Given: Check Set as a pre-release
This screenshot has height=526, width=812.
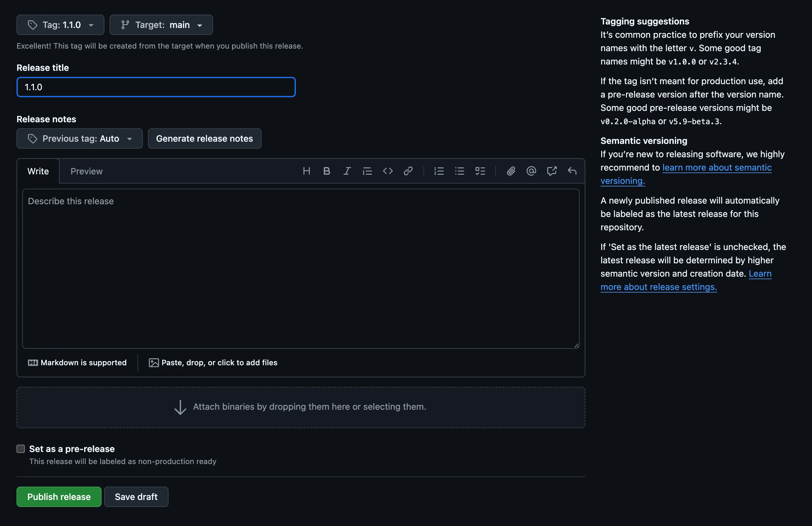Looking at the screenshot, I should coord(21,448).
